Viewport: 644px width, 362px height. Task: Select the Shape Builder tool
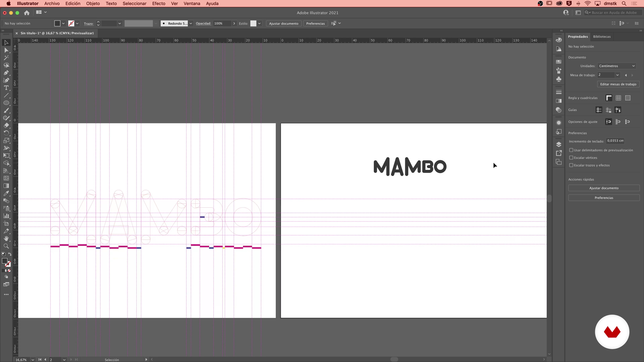(x=6, y=163)
